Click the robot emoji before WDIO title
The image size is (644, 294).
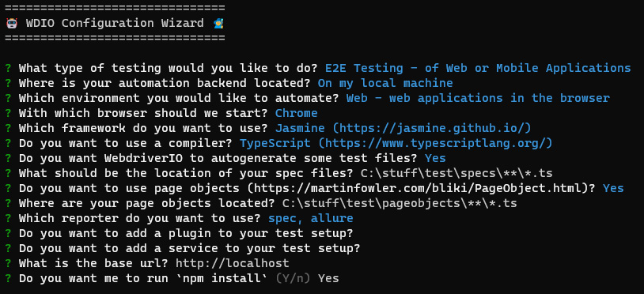pos(12,23)
